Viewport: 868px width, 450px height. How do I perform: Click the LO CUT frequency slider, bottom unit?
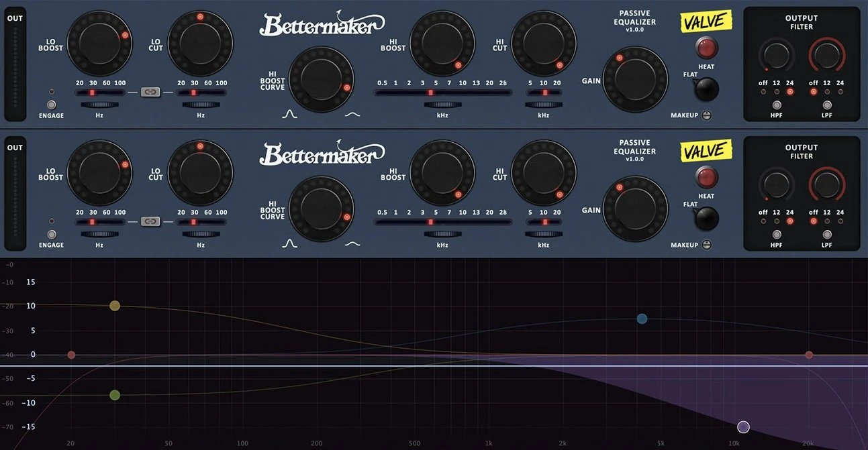click(x=200, y=222)
